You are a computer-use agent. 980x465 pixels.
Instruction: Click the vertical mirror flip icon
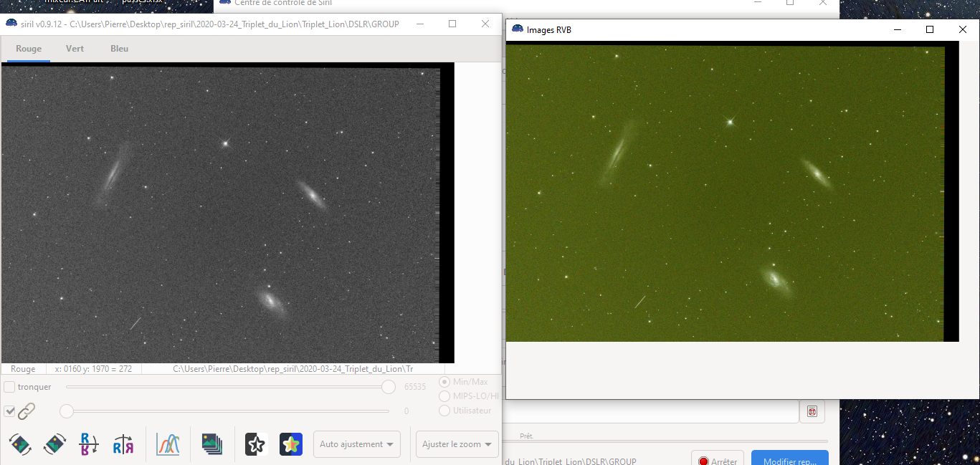point(90,444)
